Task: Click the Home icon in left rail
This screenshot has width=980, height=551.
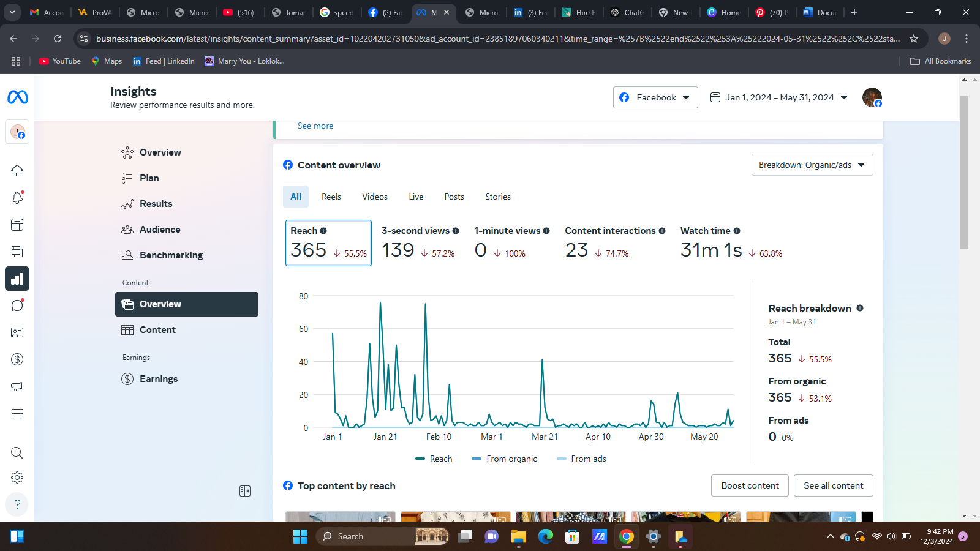Action: (17, 170)
